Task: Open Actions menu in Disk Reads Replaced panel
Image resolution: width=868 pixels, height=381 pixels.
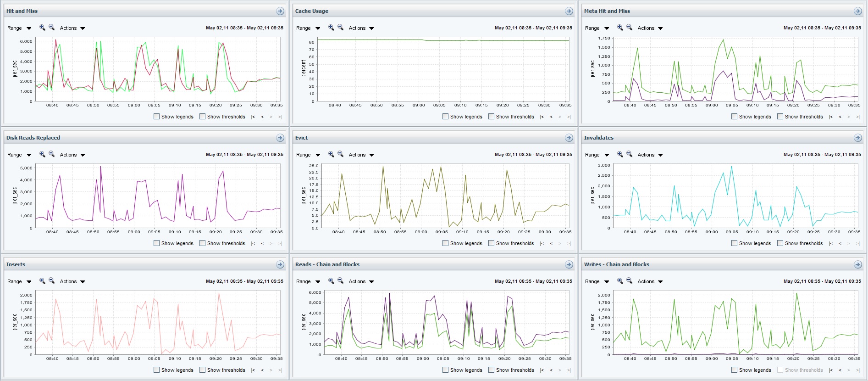Action: (x=72, y=155)
